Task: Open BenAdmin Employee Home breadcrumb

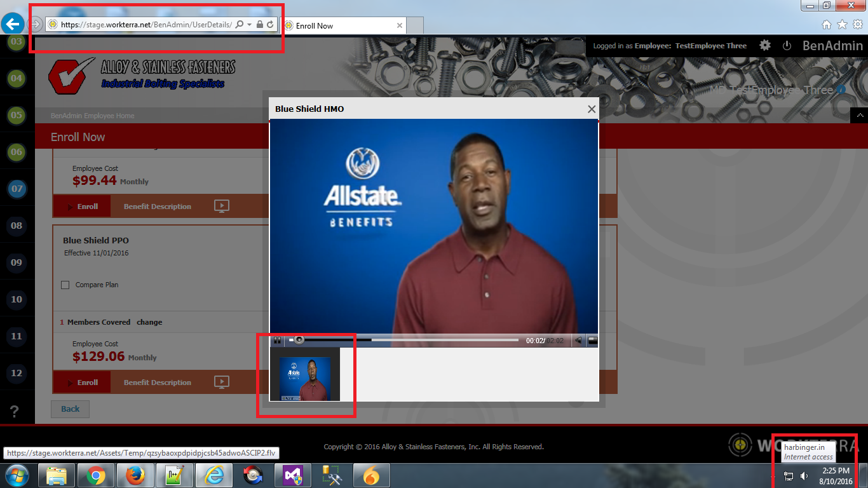Action: coord(93,116)
